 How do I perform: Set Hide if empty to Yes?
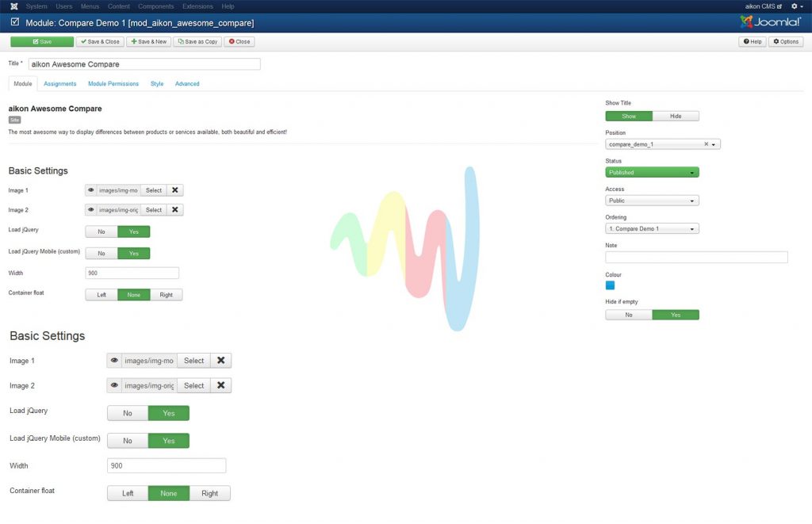(x=676, y=315)
